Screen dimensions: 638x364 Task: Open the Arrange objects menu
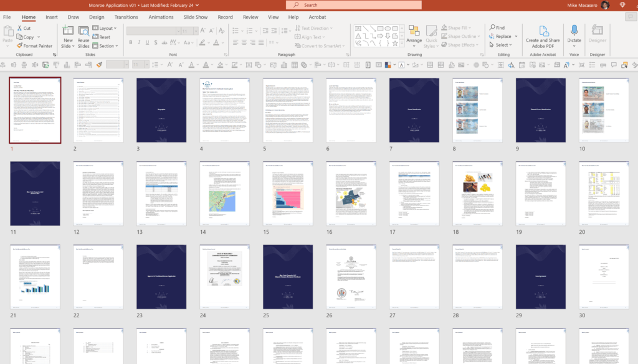(x=414, y=37)
